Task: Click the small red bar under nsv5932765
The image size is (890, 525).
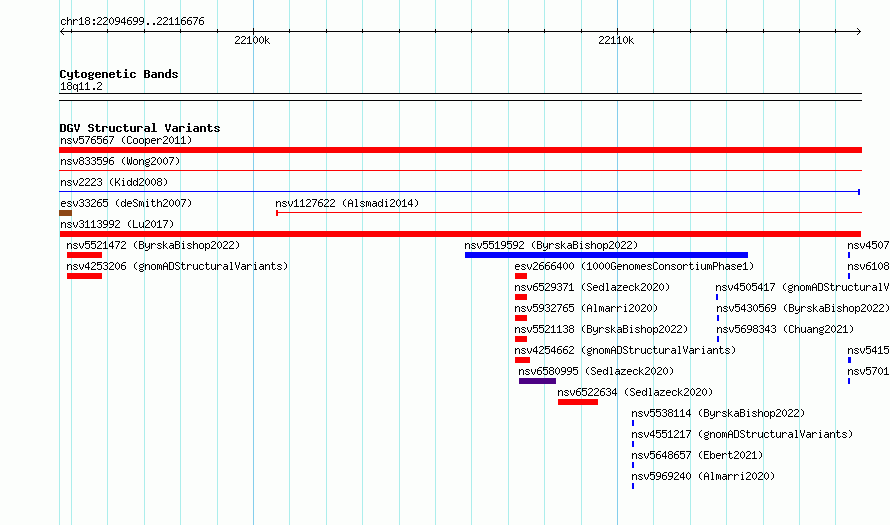Action: click(521, 318)
